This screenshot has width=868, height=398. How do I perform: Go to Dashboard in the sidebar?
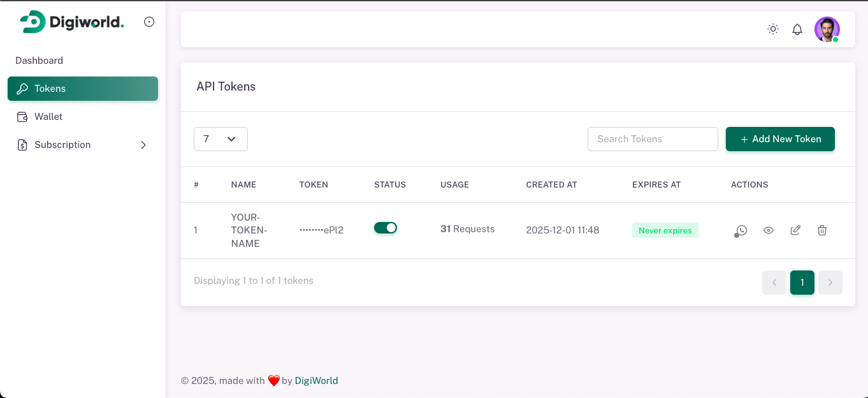(x=40, y=61)
